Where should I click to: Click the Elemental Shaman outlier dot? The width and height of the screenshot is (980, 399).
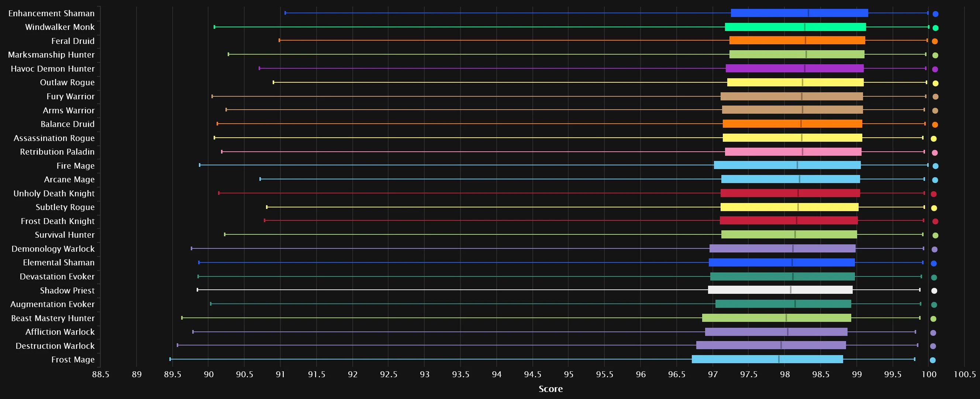934,264
